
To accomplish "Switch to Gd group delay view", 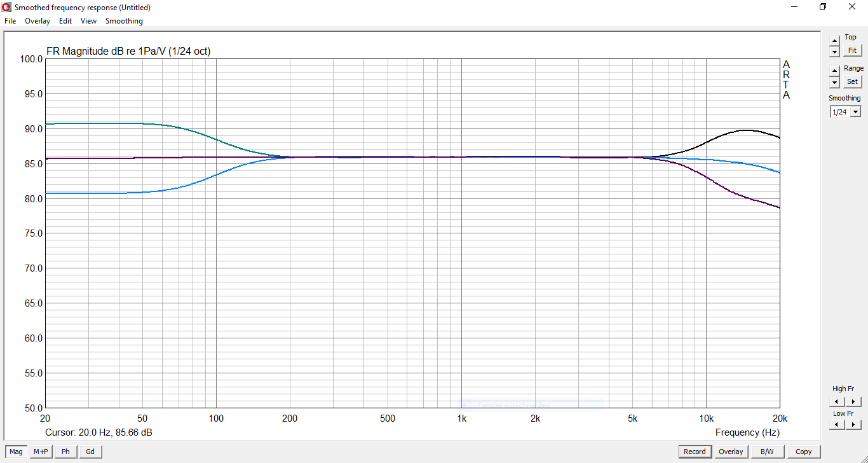I will coord(90,452).
